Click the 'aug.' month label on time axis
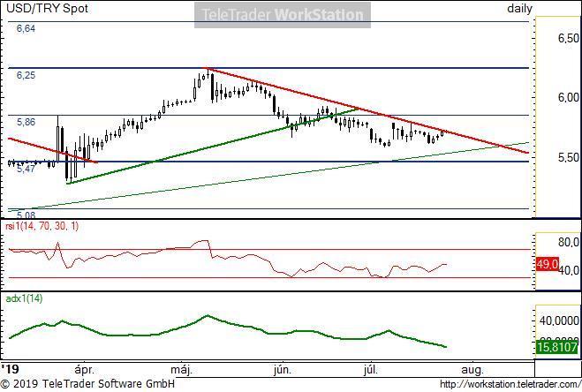The image size is (582, 392). [x=472, y=370]
